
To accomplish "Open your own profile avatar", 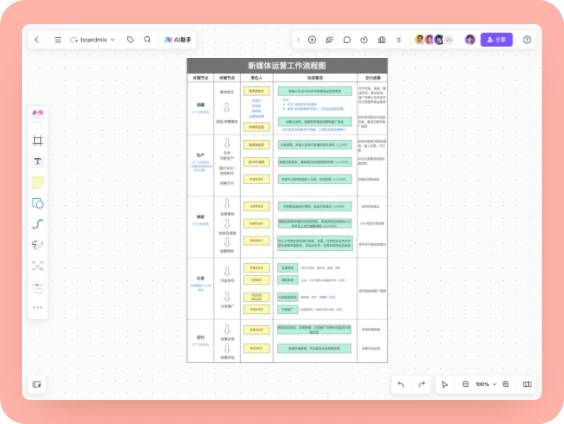I will (x=470, y=40).
